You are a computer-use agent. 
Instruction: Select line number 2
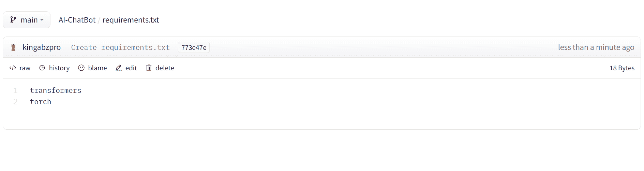[15, 102]
